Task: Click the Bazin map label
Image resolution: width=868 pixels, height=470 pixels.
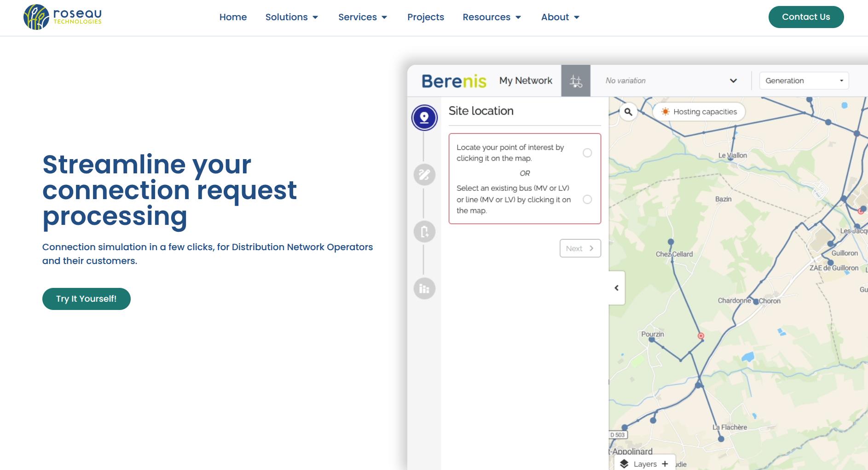Action: click(x=723, y=199)
